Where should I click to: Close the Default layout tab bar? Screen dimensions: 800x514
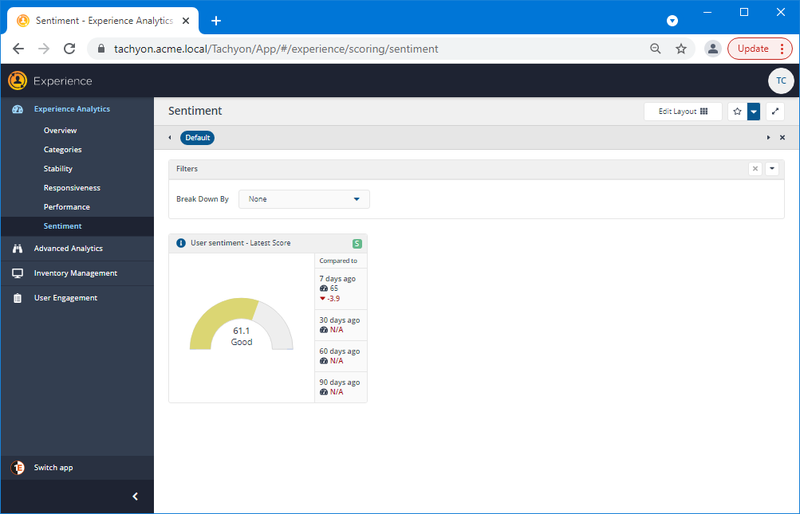[782, 138]
